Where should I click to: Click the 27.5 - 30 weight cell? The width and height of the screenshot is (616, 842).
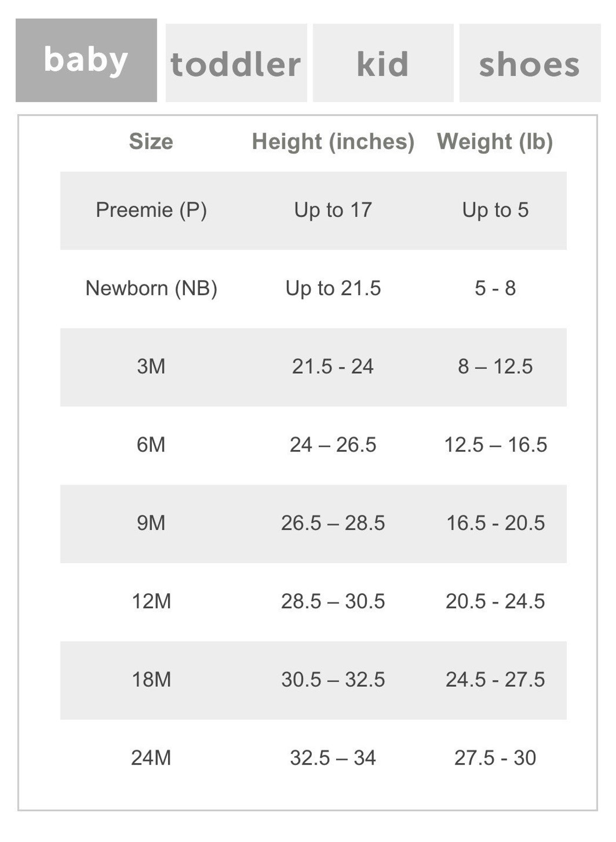point(496,758)
